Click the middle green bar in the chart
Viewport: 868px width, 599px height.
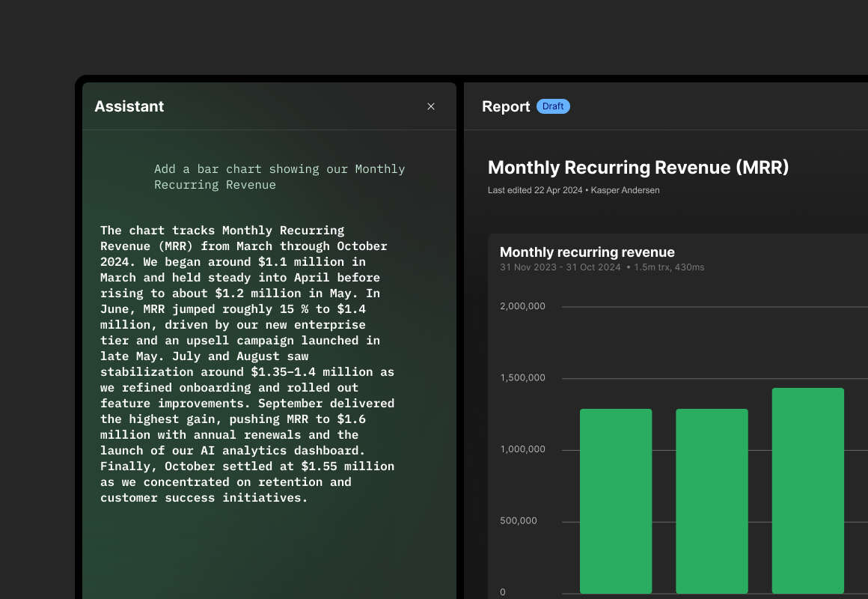[712, 501]
